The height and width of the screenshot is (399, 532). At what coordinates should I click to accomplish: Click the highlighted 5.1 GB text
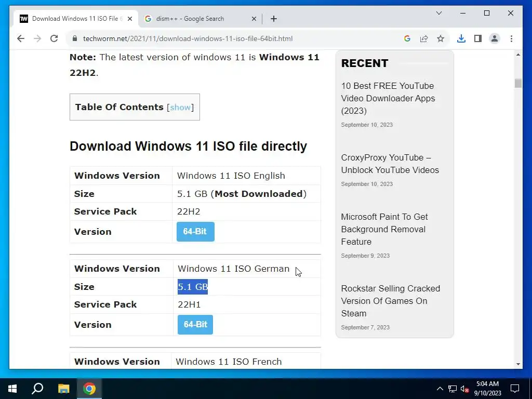click(x=193, y=287)
